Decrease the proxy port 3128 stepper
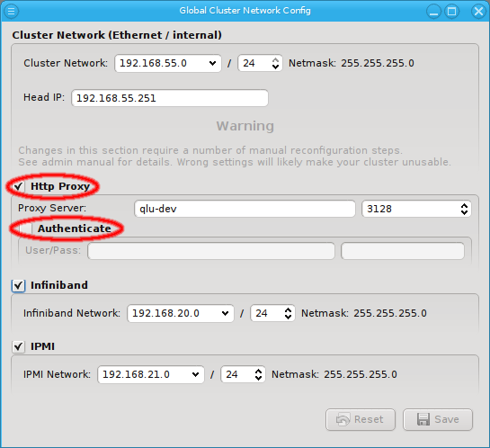Viewport: 490px width, 448px height. click(x=464, y=212)
